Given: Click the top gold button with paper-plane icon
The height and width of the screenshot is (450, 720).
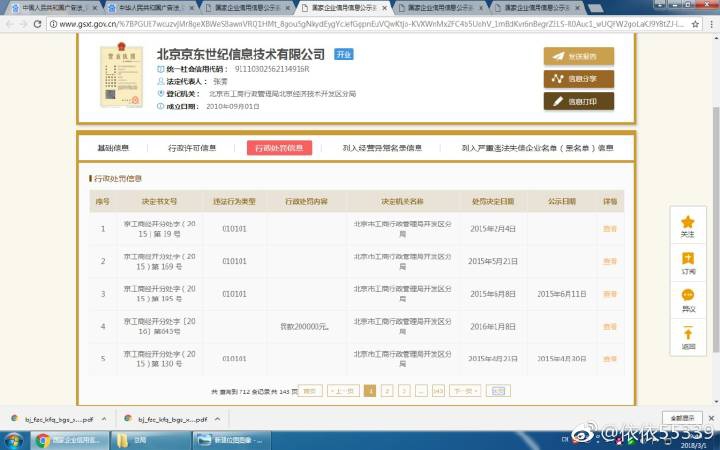Looking at the screenshot, I should point(579,56).
